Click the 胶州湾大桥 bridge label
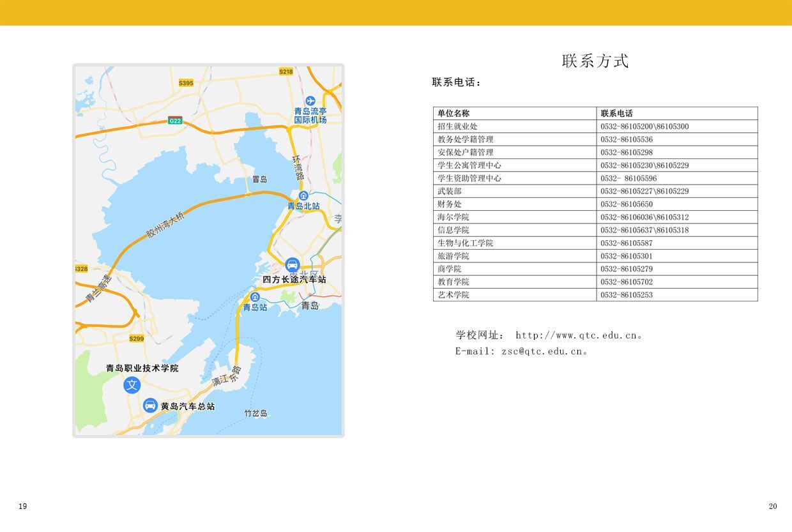The height and width of the screenshot is (532, 792). point(165,225)
